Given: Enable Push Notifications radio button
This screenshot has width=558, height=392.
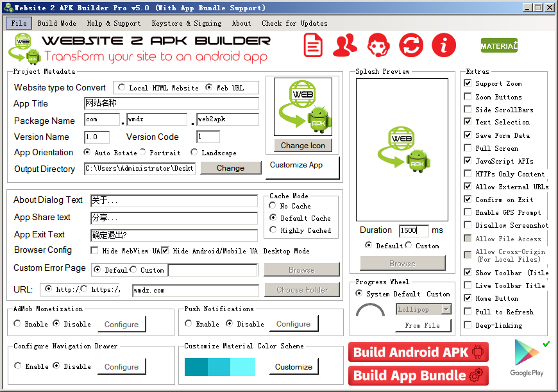Looking at the screenshot, I should click(189, 323).
